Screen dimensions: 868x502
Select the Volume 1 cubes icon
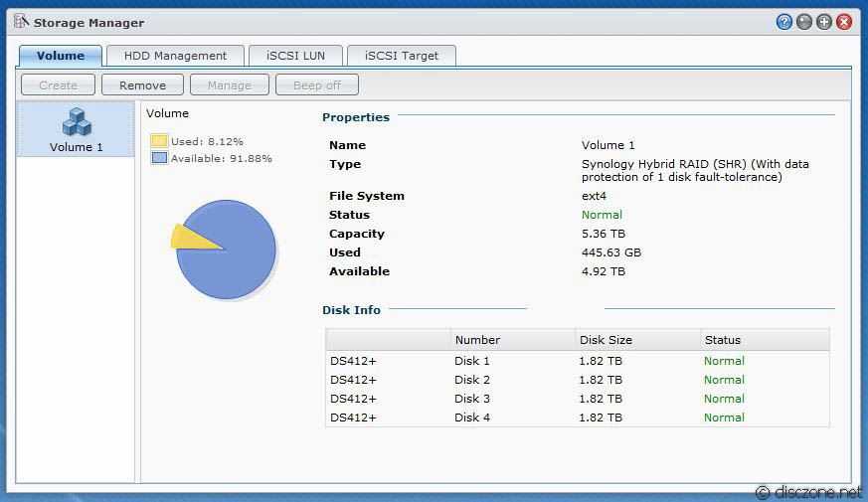[x=77, y=121]
